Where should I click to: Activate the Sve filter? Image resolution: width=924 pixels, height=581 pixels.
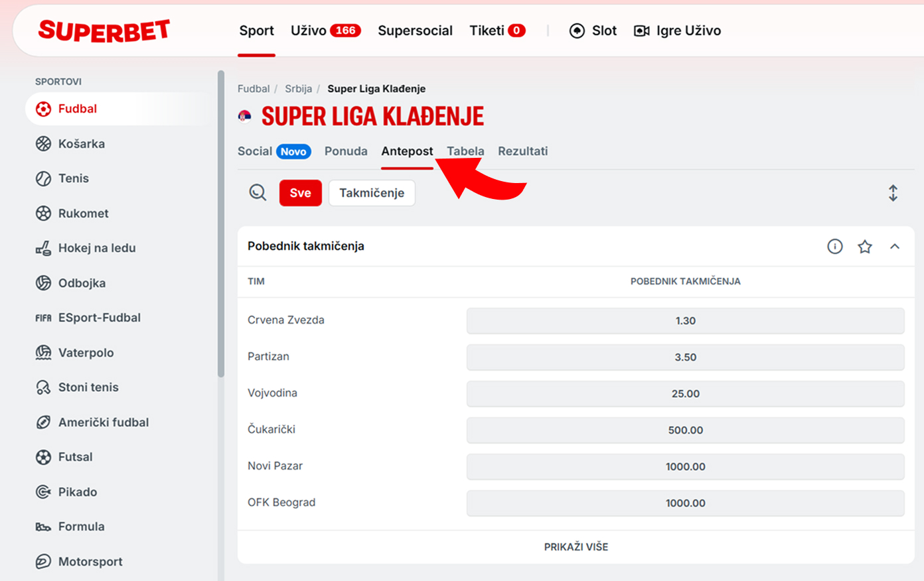click(300, 193)
